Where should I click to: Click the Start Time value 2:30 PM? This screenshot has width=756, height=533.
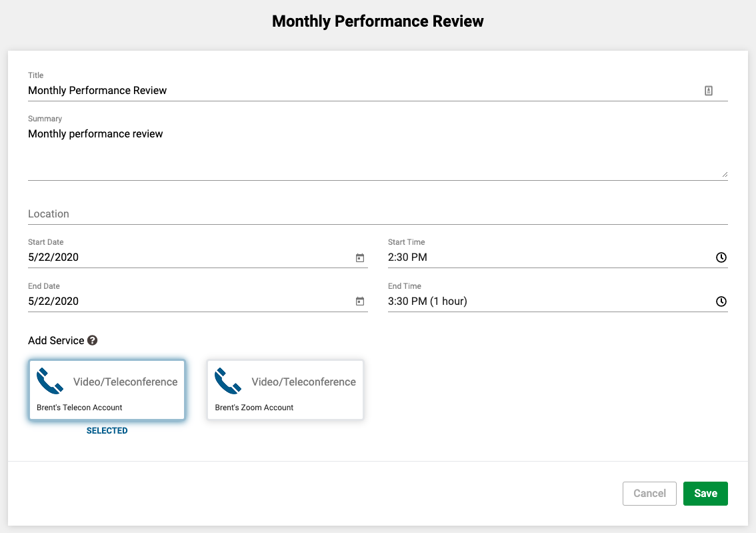[x=407, y=257]
